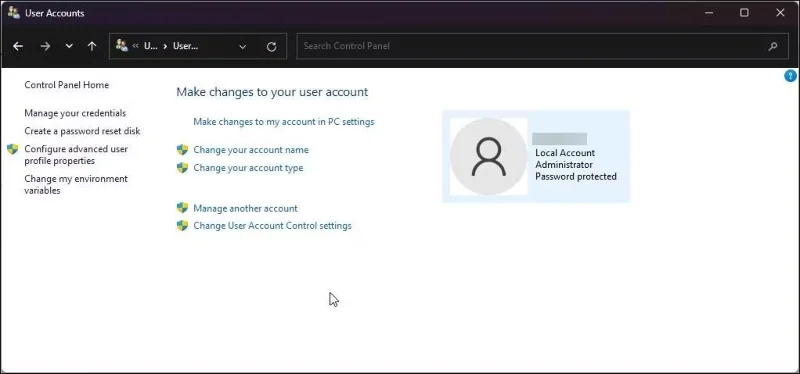Click the user profile avatar picture
The image size is (800, 374).
(488, 157)
